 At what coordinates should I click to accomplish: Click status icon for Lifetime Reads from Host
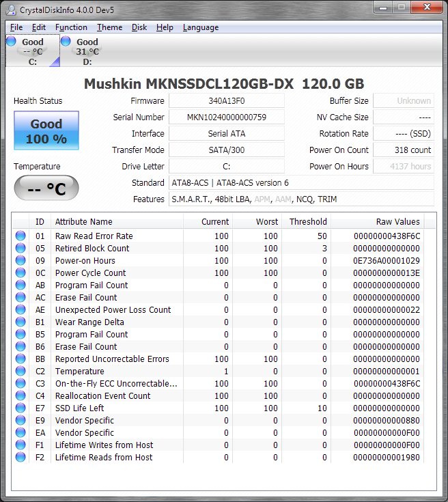(x=20, y=457)
